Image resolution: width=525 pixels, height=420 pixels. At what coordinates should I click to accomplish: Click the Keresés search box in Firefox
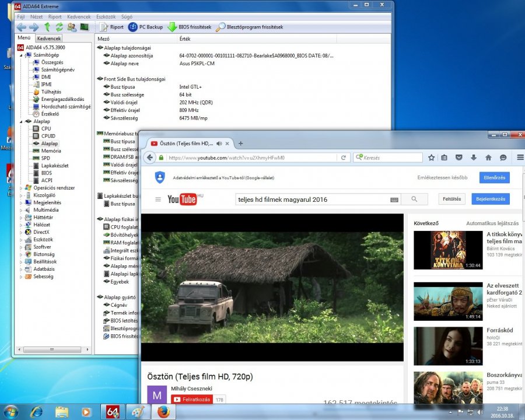pos(388,157)
